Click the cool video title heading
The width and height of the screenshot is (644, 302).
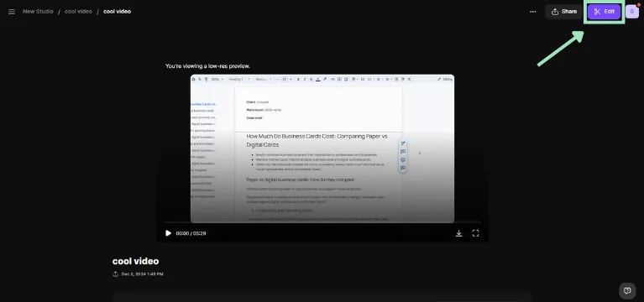135,261
